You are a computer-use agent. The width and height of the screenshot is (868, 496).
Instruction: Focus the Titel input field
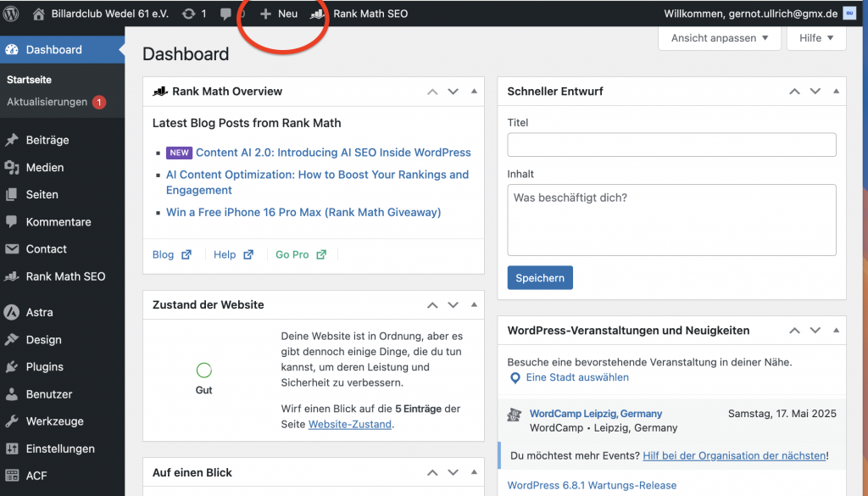tap(671, 144)
